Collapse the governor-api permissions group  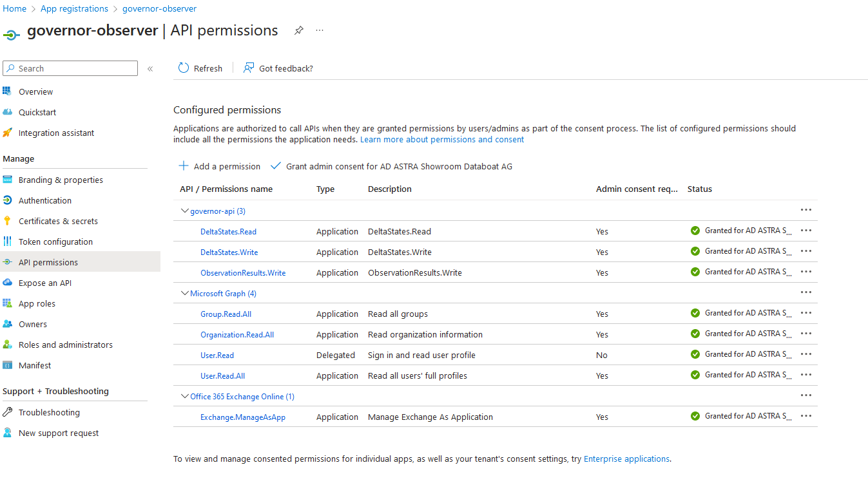click(185, 210)
